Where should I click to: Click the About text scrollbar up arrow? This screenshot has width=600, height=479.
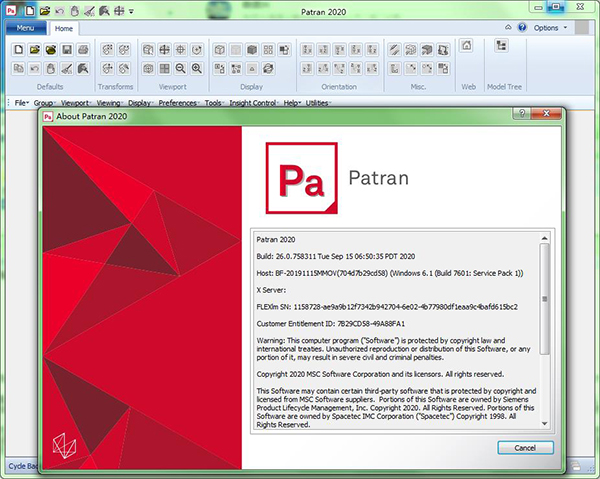(x=545, y=238)
